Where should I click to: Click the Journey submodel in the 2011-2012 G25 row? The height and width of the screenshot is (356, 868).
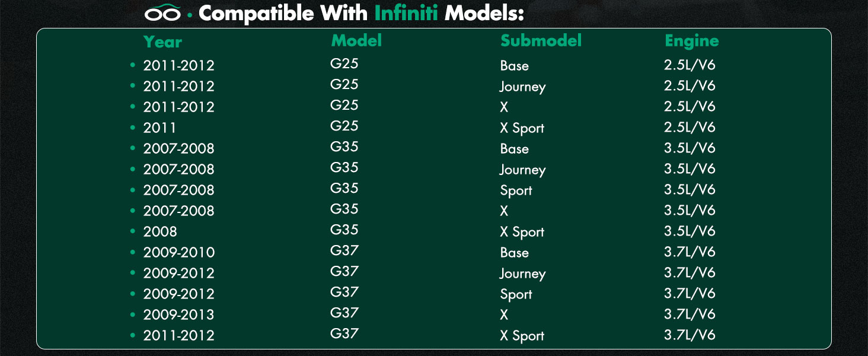pos(522,87)
